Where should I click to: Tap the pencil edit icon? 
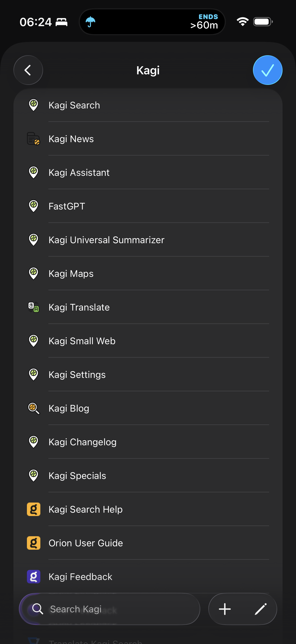coord(261,609)
